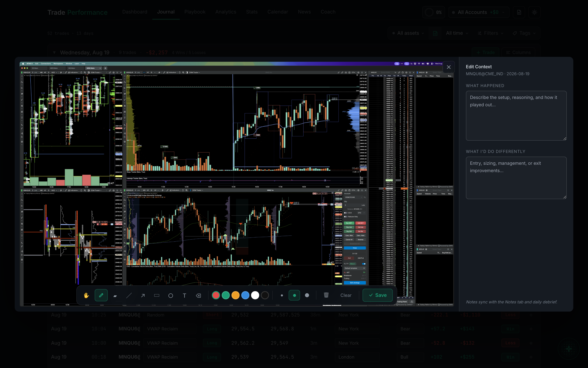
Task: Toggle the light/dark theme sun button
Action: point(534,12)
